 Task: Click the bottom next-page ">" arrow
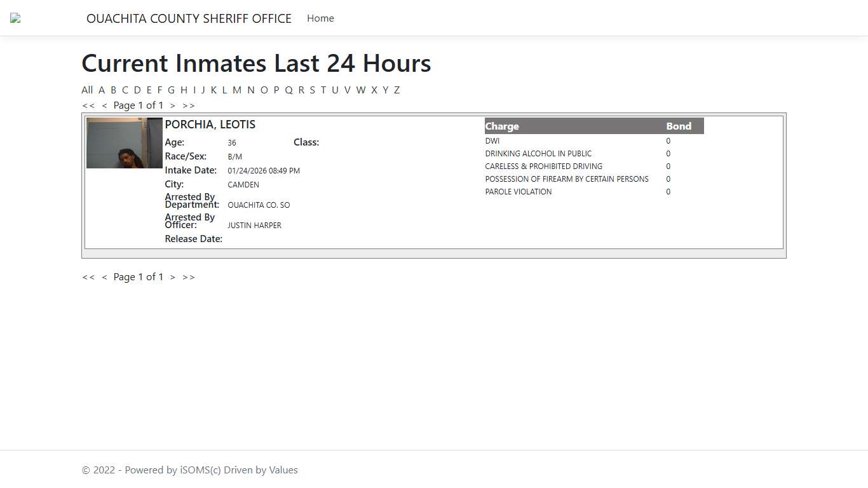[x=172, y=277]
